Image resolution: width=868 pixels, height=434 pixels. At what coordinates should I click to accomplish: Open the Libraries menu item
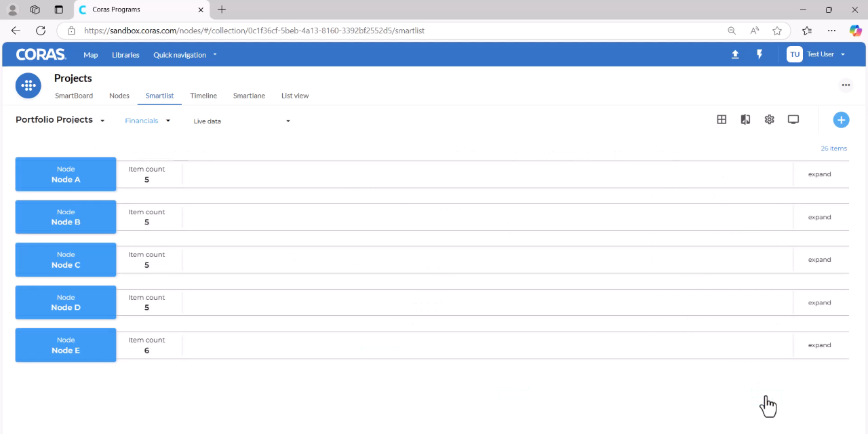click(125, 55)
